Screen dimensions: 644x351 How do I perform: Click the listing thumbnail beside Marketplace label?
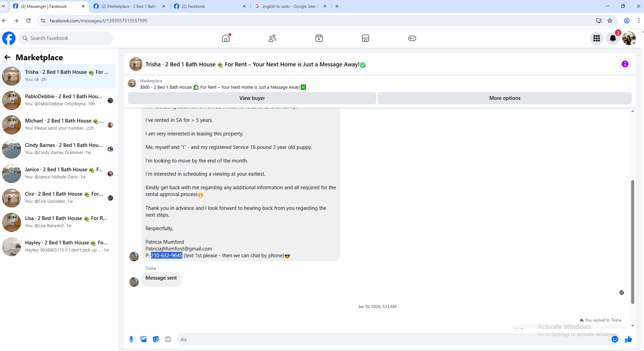[132, 83]
